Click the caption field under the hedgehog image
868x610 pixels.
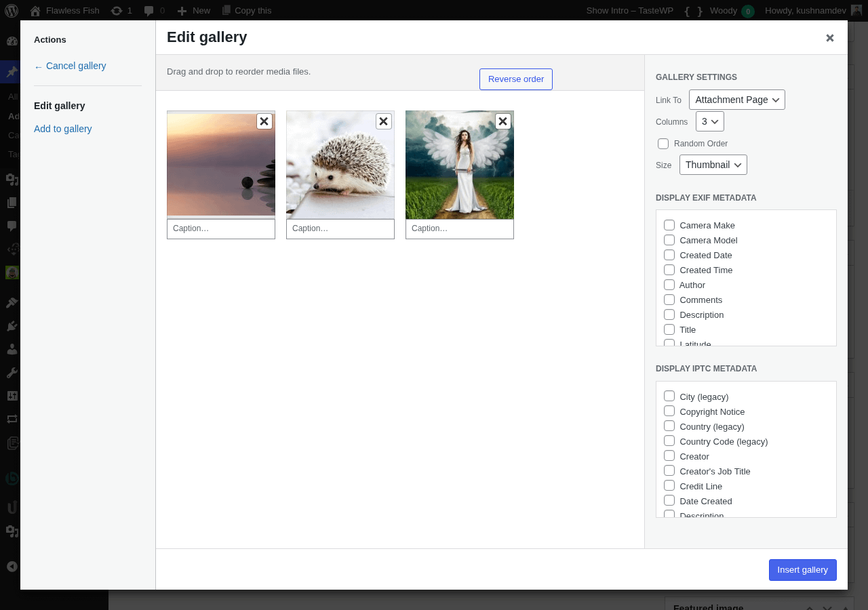coord(340,228)
